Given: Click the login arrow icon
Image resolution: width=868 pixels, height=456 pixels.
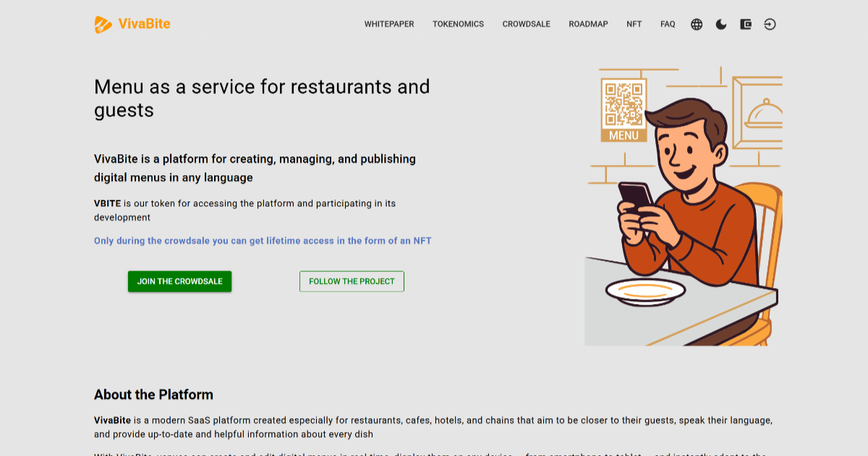Looking at the screenshot, I should point(770,25).
